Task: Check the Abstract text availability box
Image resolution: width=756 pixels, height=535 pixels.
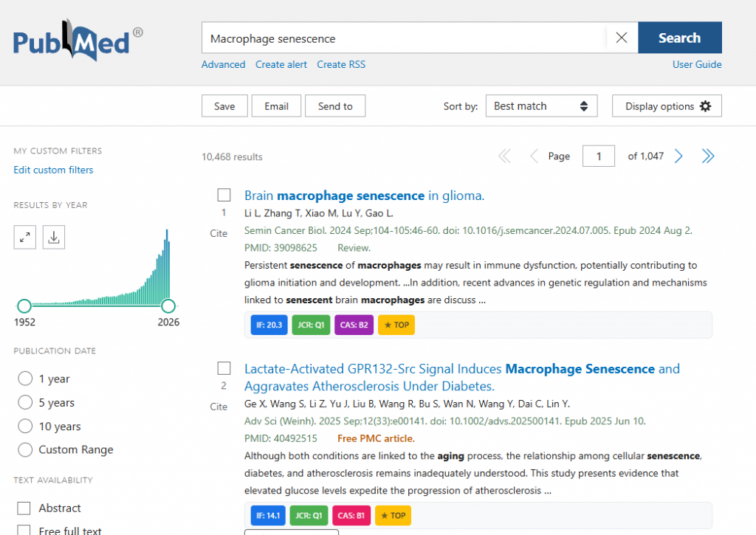Action: click(x=24, y=508)
